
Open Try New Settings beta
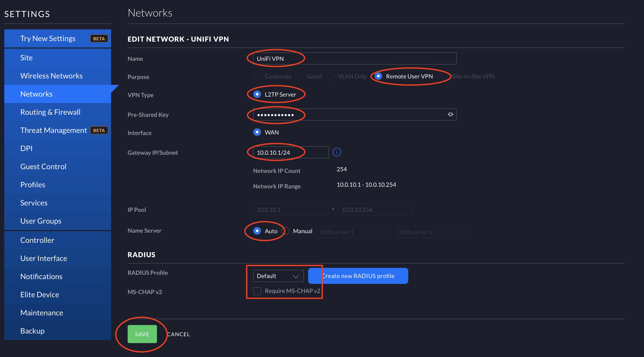[x=58, y=38]
